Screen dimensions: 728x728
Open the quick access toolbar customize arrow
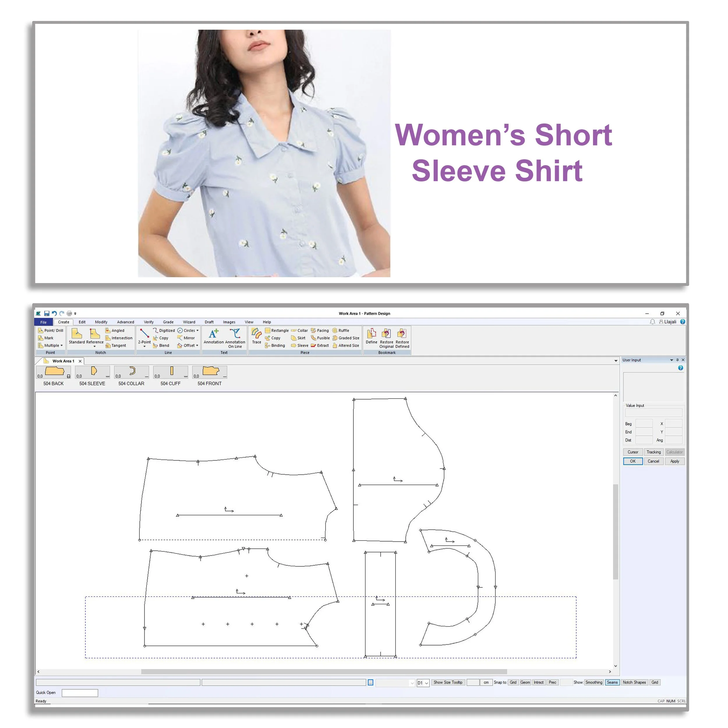click(x=75, y=314)
